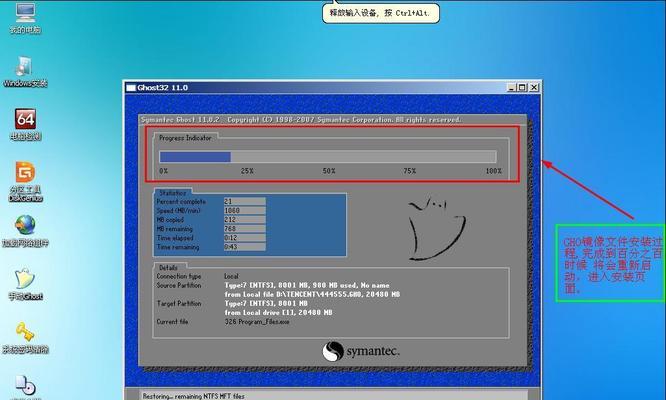Image resolution: width=666 pixels, height=400 pixels.
Task: Click the Statistics panel heading
Action: pyautogui.click(x=172, y=193)
